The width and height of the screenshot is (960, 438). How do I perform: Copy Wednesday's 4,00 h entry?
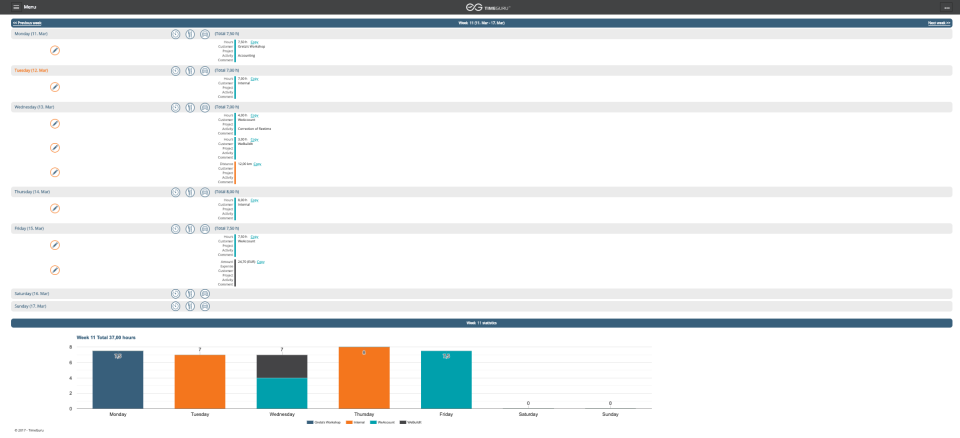[x=255, y=115]
